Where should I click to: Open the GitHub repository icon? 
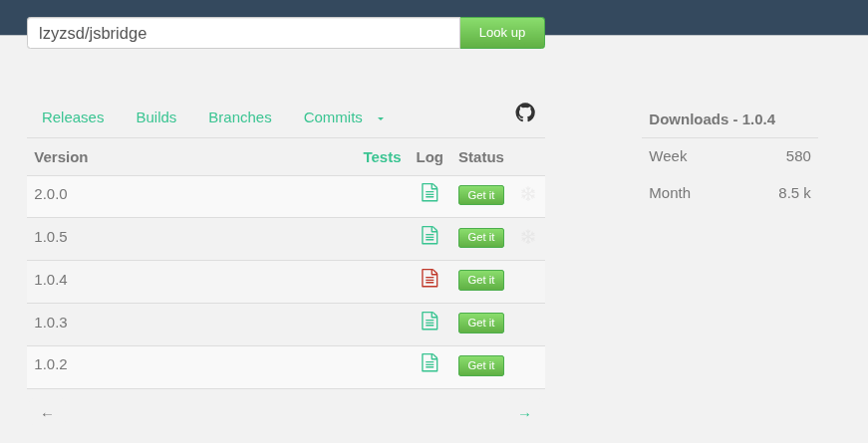525,112
